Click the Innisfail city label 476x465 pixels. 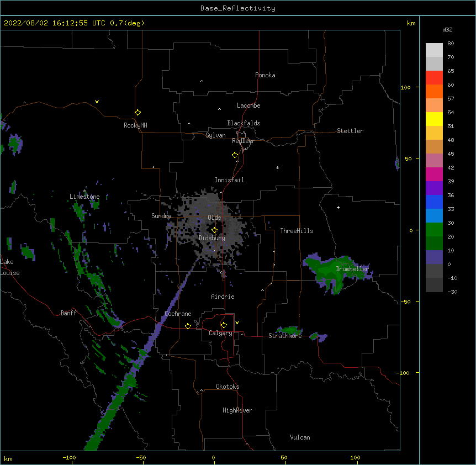click(x=229, y=180)
